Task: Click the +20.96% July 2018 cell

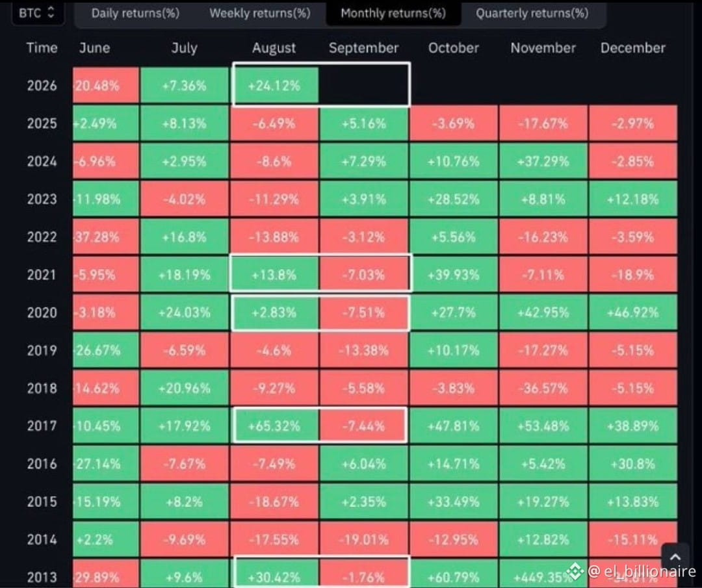Action: point(185,388)
